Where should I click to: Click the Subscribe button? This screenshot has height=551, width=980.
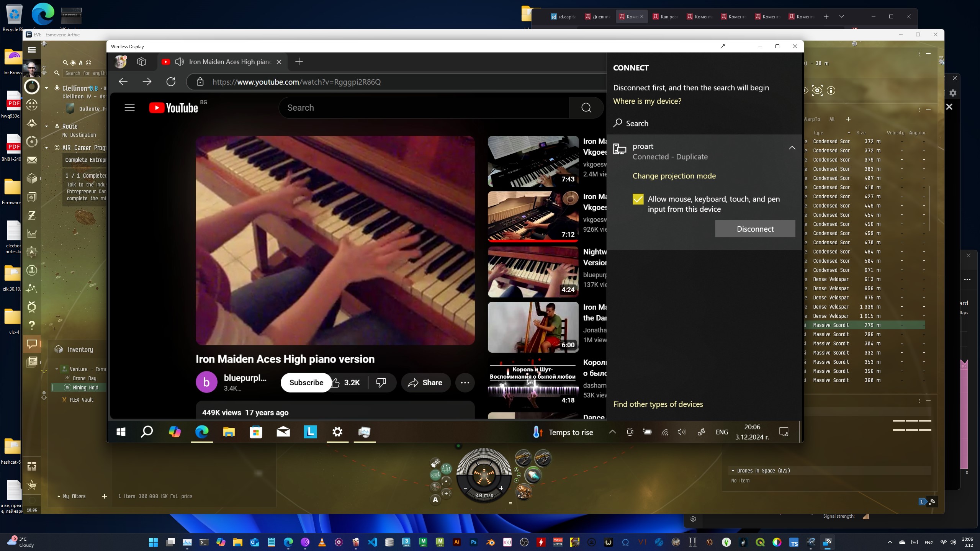306,383
